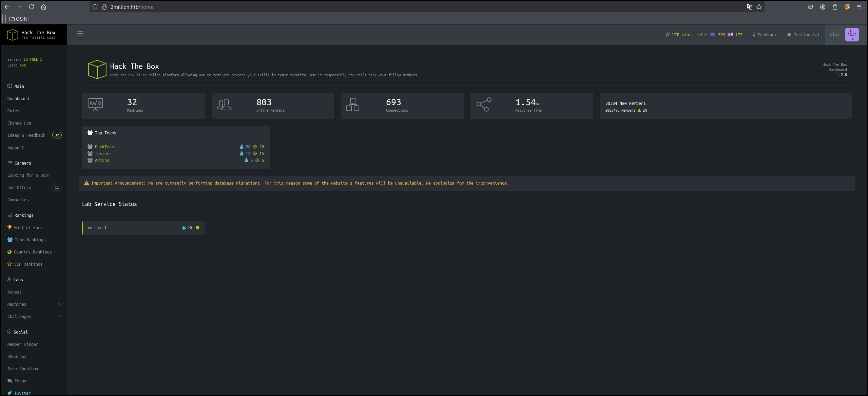The width and height of the screenshot is (868, 396).
Task: Toggle the sidebar with hamburger icon
Action: pos(80,34)
